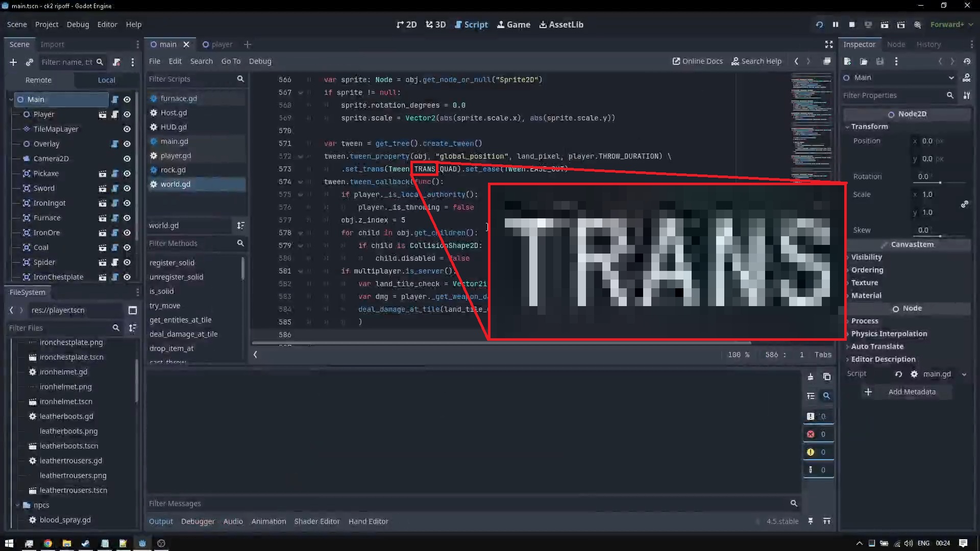Screen dimensions: 980x551
Task: Click the Add Child Node plus icon
Action: pyautogui.click(x=13, y=62)
